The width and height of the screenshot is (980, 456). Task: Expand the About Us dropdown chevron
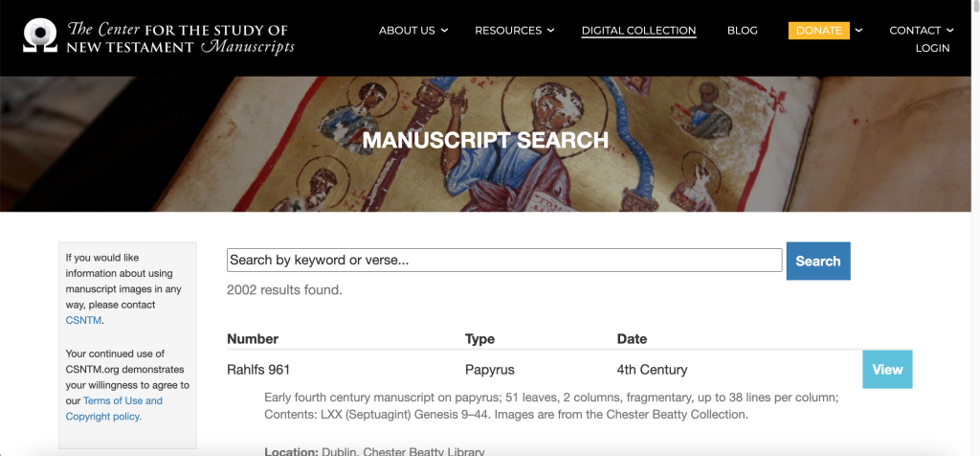[x=444, y=31]
